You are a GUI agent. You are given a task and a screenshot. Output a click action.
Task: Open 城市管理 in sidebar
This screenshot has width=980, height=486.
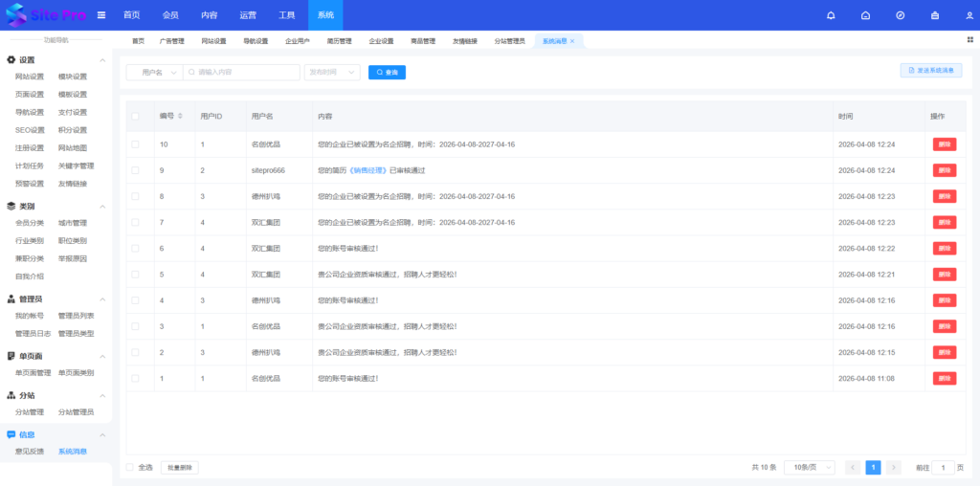pyautogui.click(x=73, y=223)
